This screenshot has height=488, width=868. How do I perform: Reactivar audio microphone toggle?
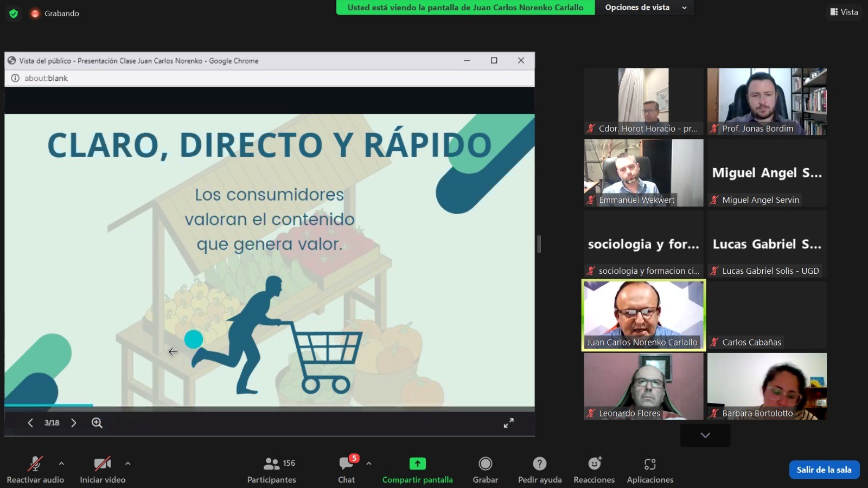click(35, 470)
